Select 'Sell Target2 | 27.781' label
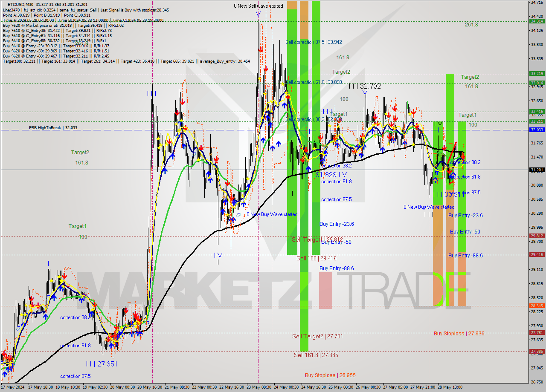The width and height of the screenshot is (546, 392). (x=317, y=336)
